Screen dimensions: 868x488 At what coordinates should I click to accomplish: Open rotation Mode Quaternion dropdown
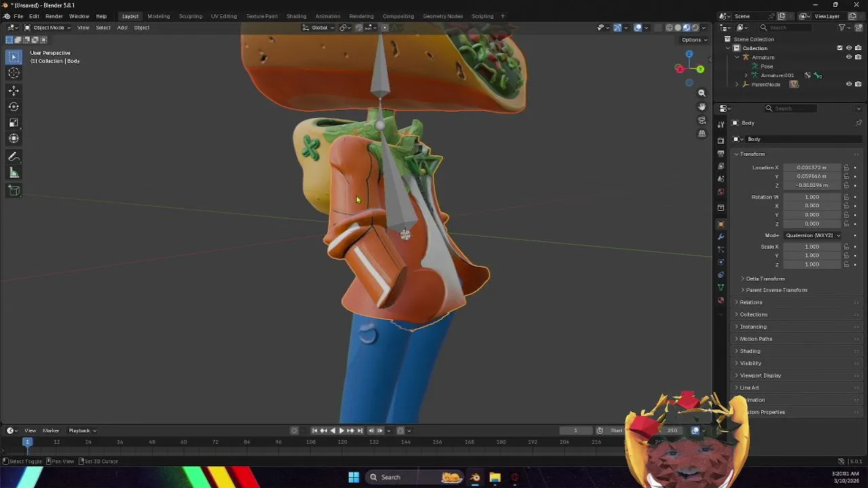(x=812, y=235)
